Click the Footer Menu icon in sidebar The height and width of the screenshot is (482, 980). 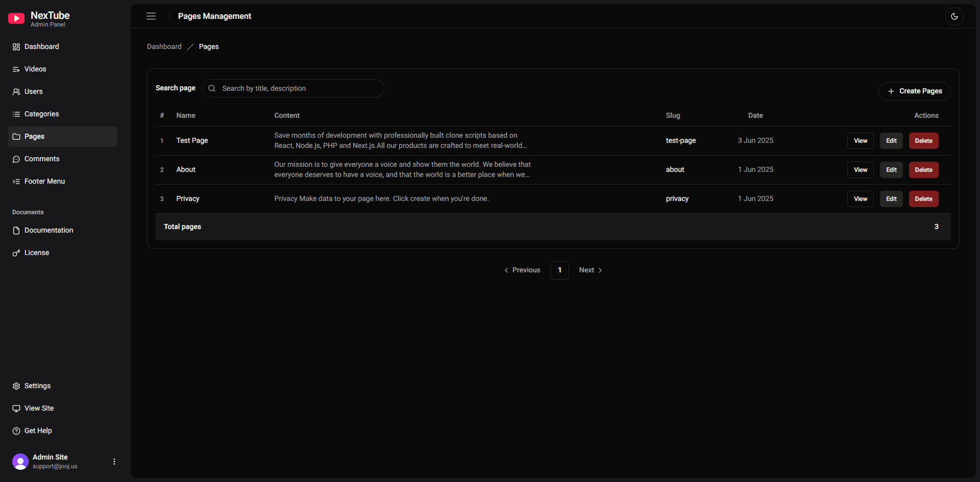(x=16, y=182)
